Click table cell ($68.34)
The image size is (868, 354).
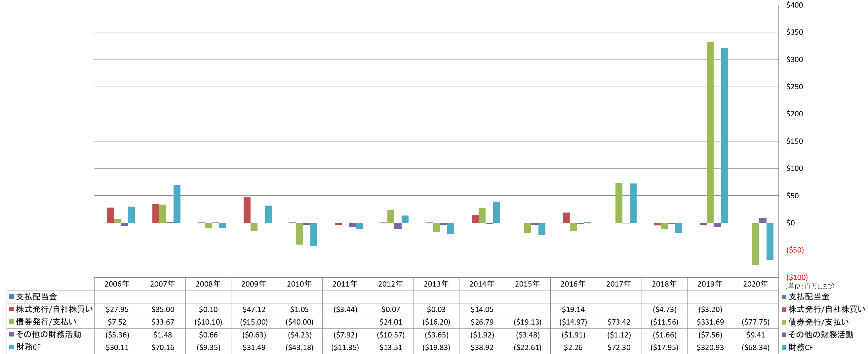pyautogui.click(x=756, y=347)
